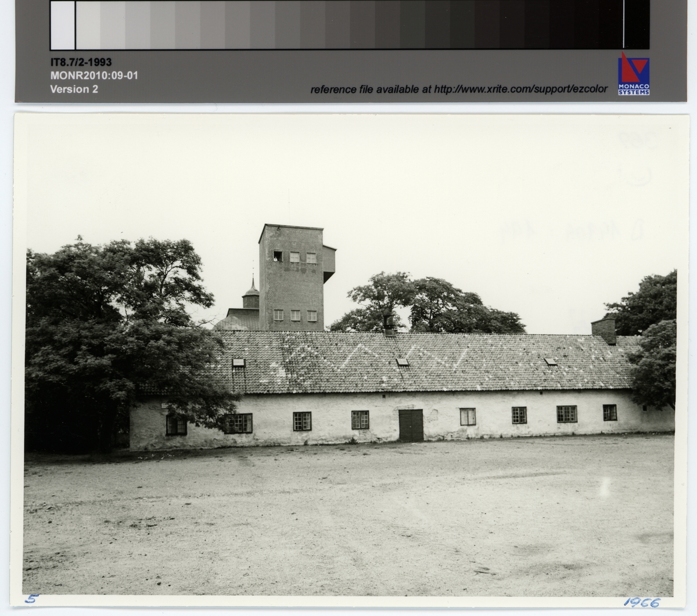697x616 pixels.
Task: Click the middle skylight on the tiled roof
Action: click(x=402, y=362)
